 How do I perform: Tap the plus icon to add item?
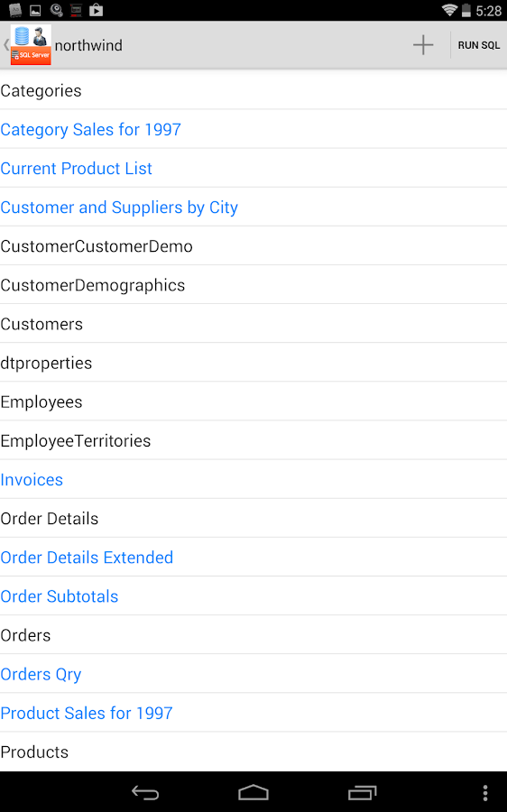click(x=423, y=45)
